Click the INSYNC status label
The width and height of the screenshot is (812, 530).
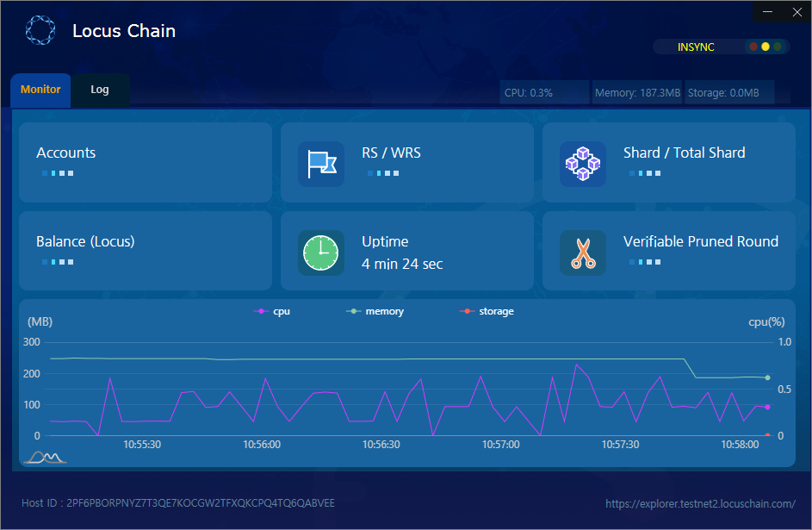696,47
